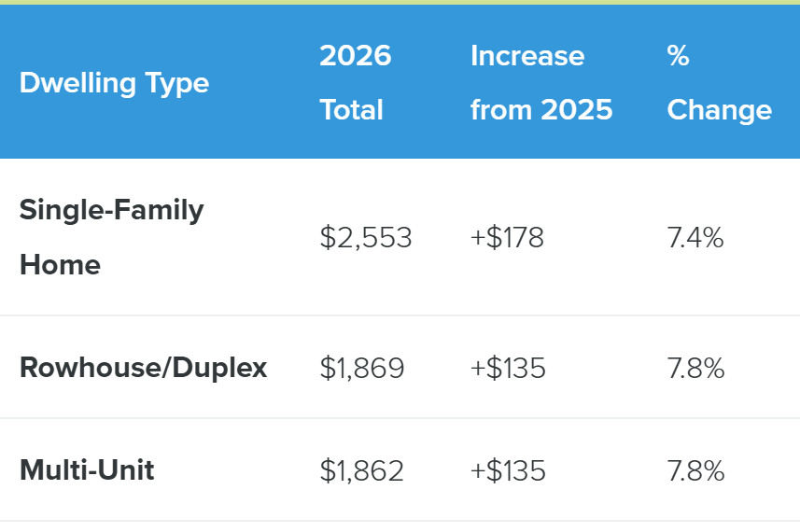Image resolution: width=800 pixels, height=532 pixels.
Task: Select the $1,862 total cell
Action: coord(361,471)
